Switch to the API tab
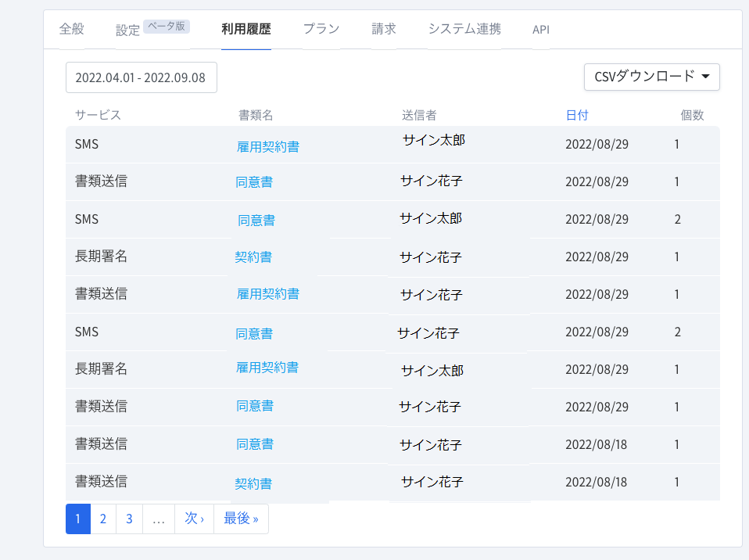Image resolution: width=749 pixels, height=560 pixels. pos(541,30)
